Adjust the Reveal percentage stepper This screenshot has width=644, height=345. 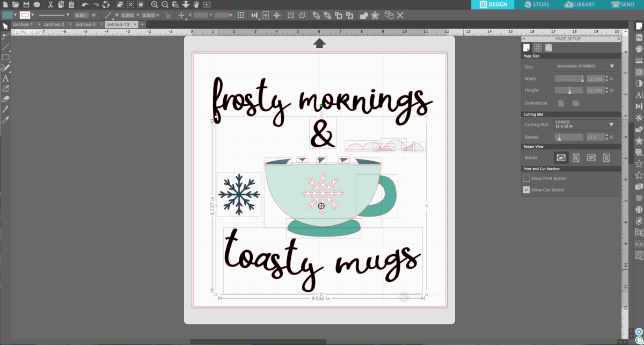[x=607, y=137]
